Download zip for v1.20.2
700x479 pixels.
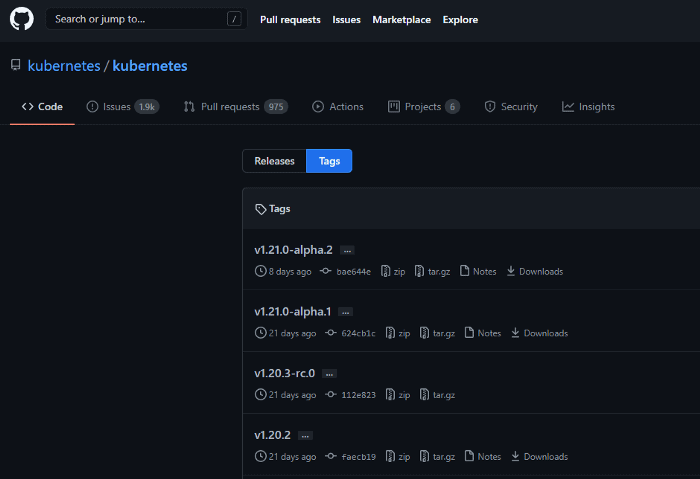[x=398, y=456]
